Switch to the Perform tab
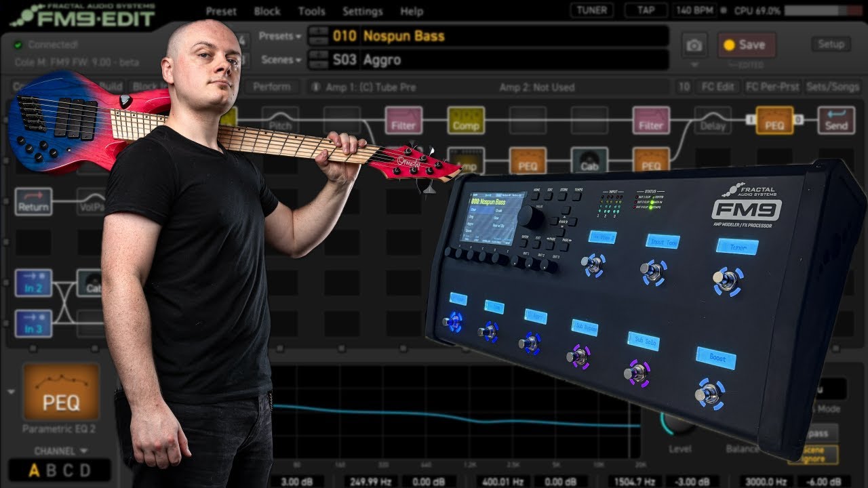 click(271, 87)
